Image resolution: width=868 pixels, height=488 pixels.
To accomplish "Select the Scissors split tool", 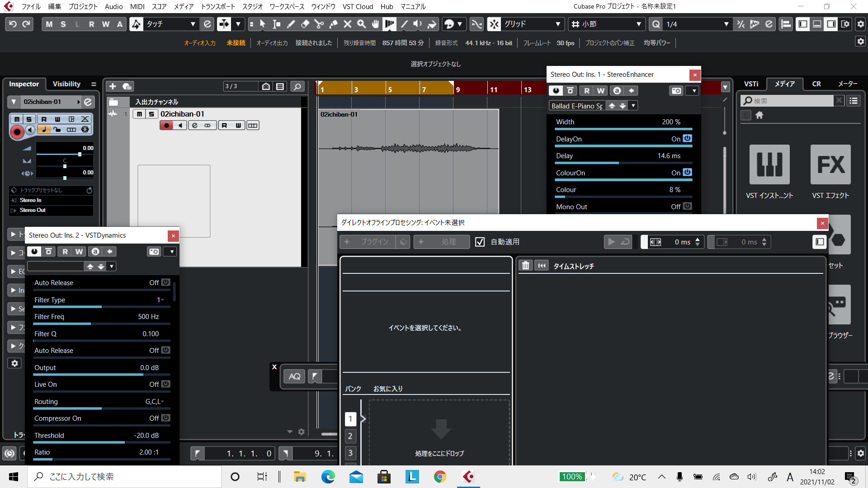I will (319, 24).
